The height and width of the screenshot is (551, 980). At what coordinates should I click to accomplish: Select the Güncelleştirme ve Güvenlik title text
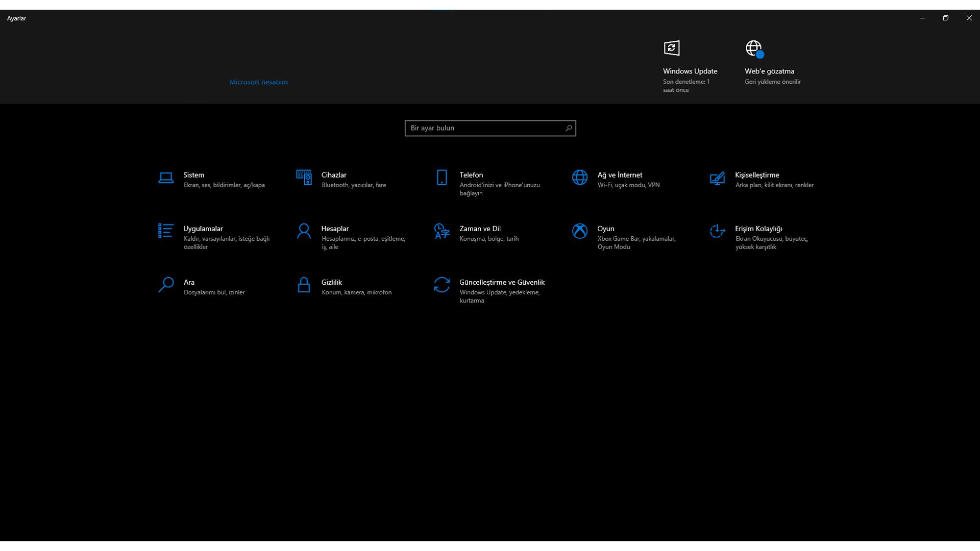[x=502, y=282]
